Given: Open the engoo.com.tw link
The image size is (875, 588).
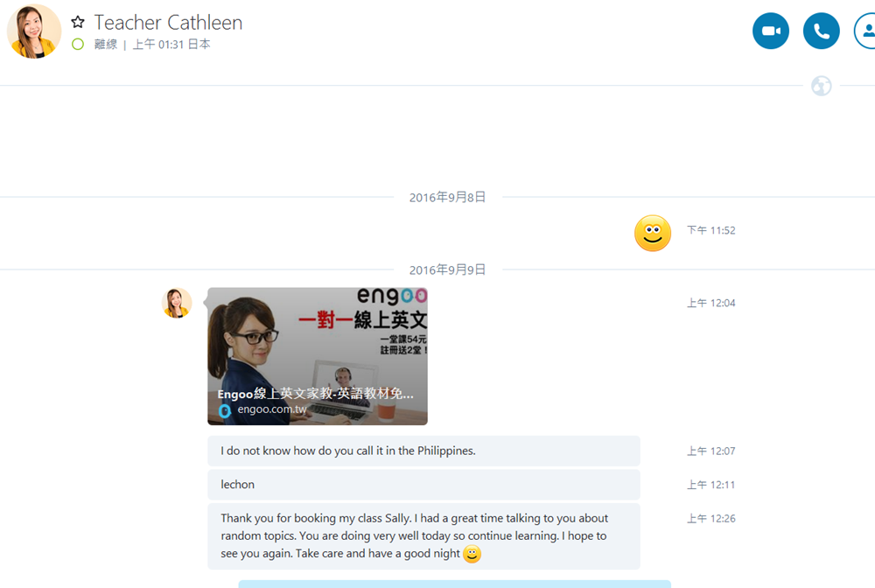Looking at the screenshot, I should click(x=272, y=410).
